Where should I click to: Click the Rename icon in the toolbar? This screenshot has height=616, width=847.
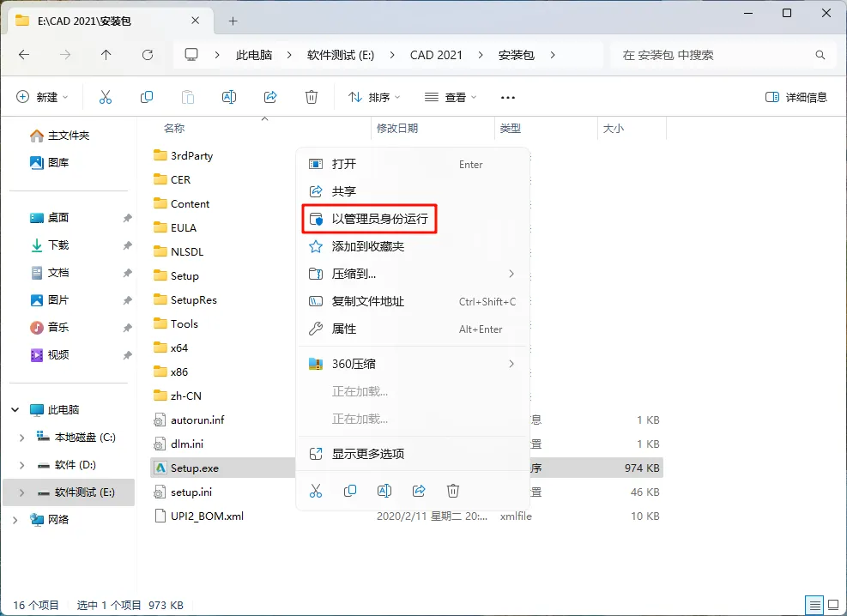[229, 97]
